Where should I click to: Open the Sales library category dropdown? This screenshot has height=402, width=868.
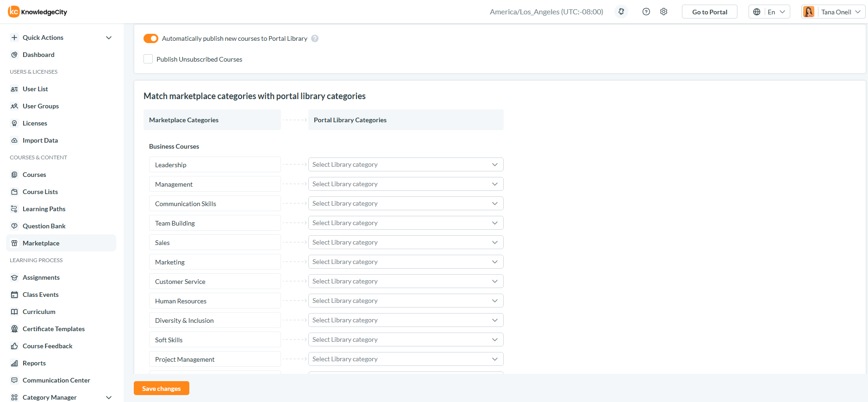(x=406, y=242)
